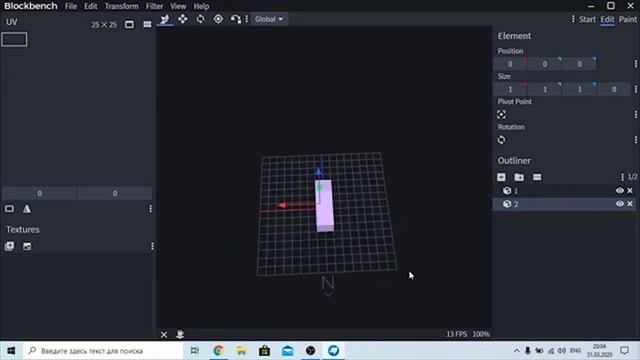Click the first UV offset field showing 0
Image resolution: width=640 pixels, height=360 pixels.
39,193
